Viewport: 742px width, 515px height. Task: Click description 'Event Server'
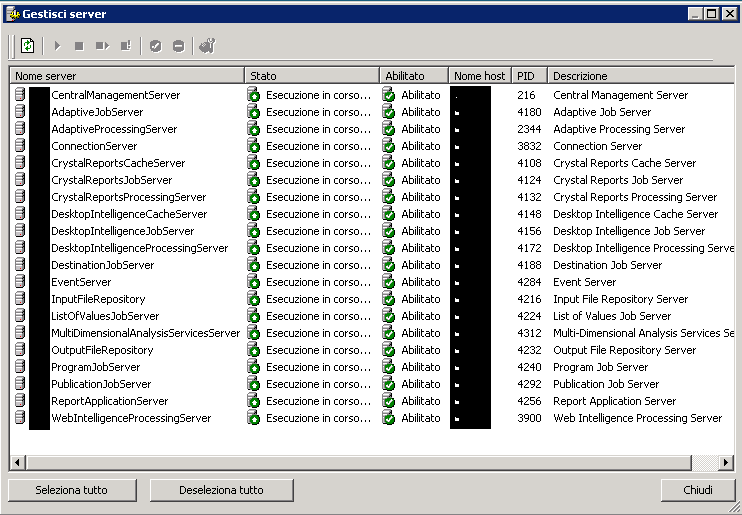pyautogui.click(x=584, y=282)
